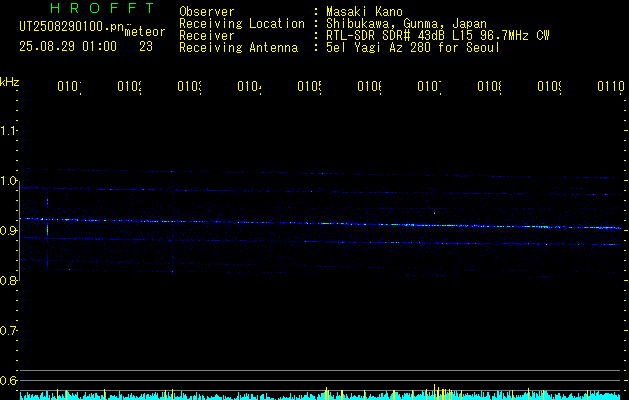Click the 0110 time marker
This screenshot has width=629, height=400.
tap(611, 87)
